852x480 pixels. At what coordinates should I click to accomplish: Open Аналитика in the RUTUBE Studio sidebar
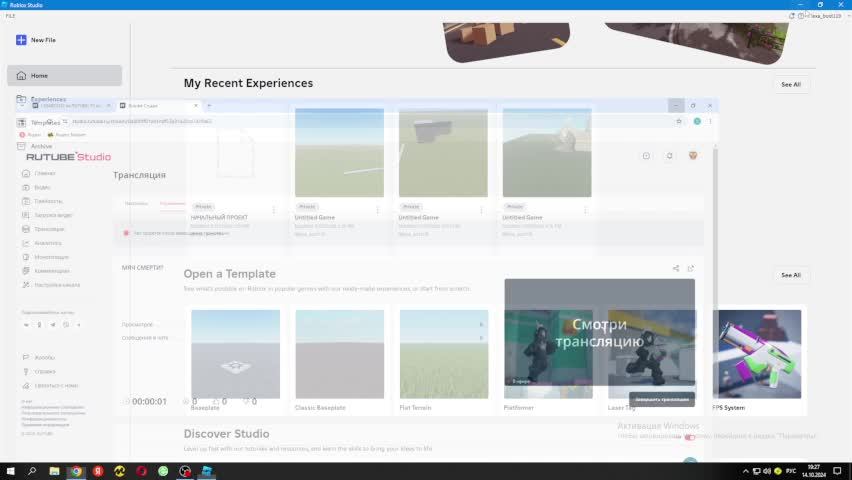[48, 243]
